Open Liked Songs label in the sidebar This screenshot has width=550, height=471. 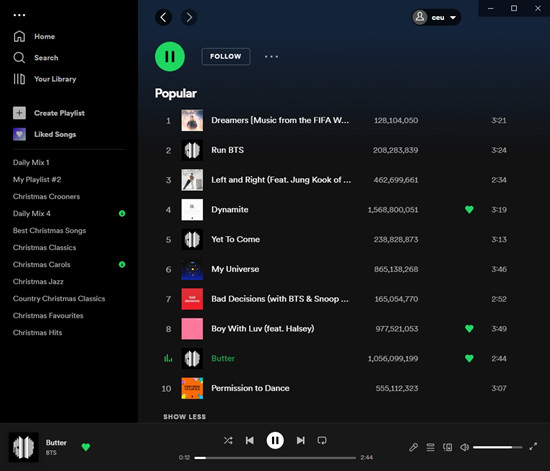click(x=55, y=134)
